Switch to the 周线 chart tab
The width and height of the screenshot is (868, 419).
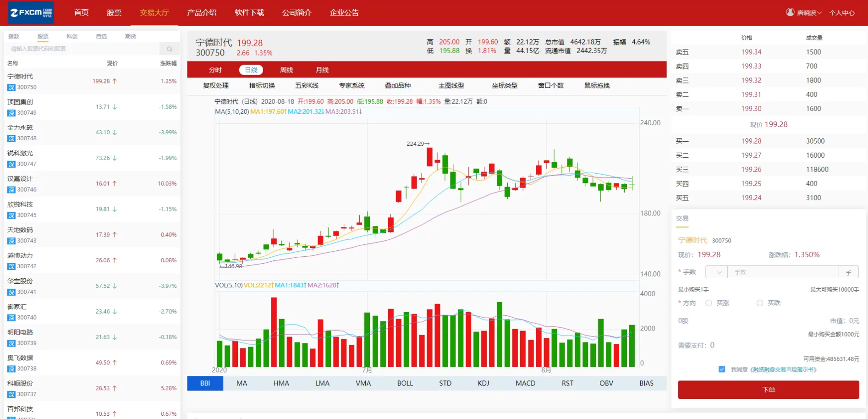(286, 70)
